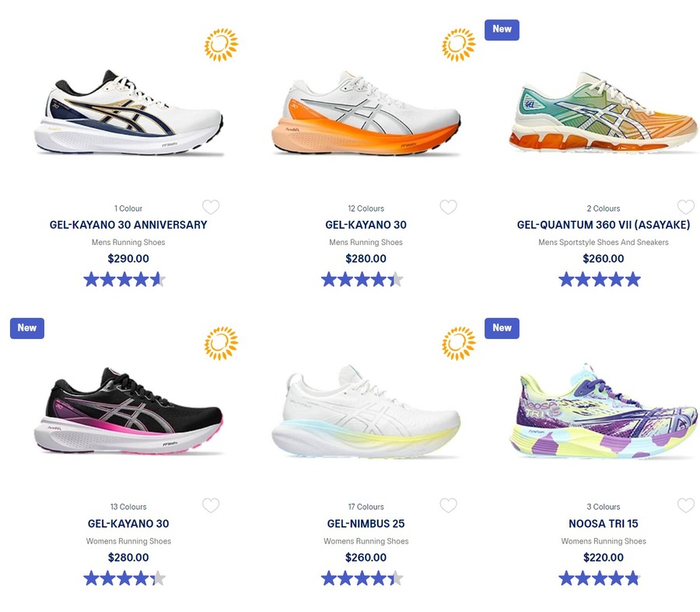Add mens GEL-KAYANO 30 to wishlist heart
700x612 pixels.
tap(448, 207)
